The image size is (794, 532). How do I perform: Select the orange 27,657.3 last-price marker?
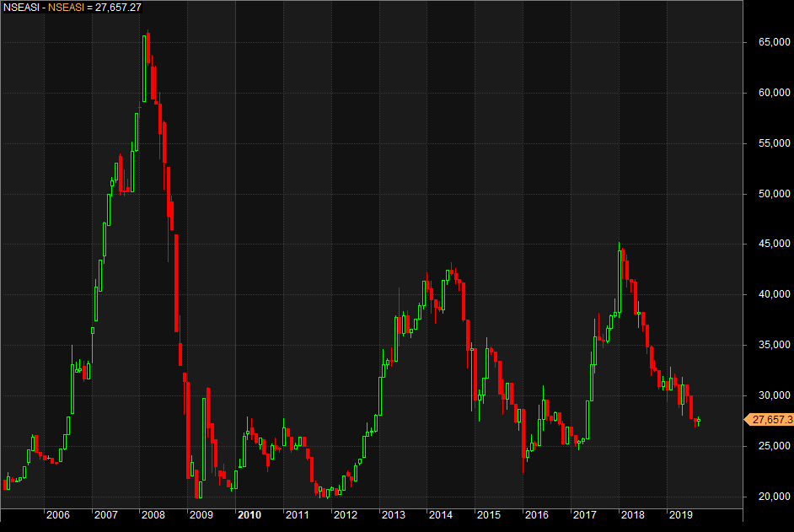(769, 420)
